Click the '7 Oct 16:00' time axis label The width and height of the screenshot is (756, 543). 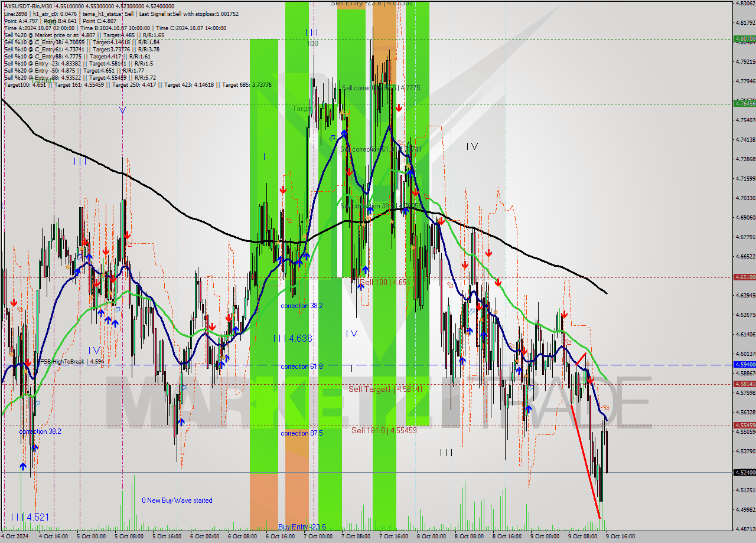[393, 537]
